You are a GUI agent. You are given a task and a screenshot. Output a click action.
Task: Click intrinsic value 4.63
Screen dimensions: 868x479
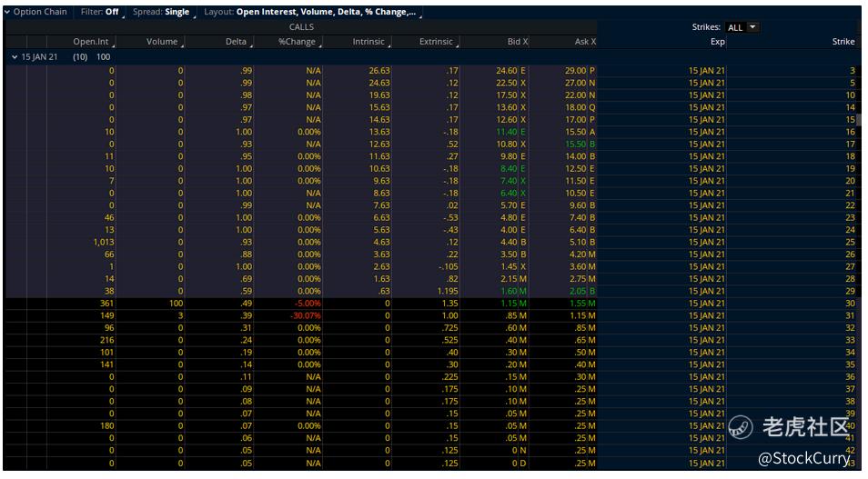click(x=381, y=242)
